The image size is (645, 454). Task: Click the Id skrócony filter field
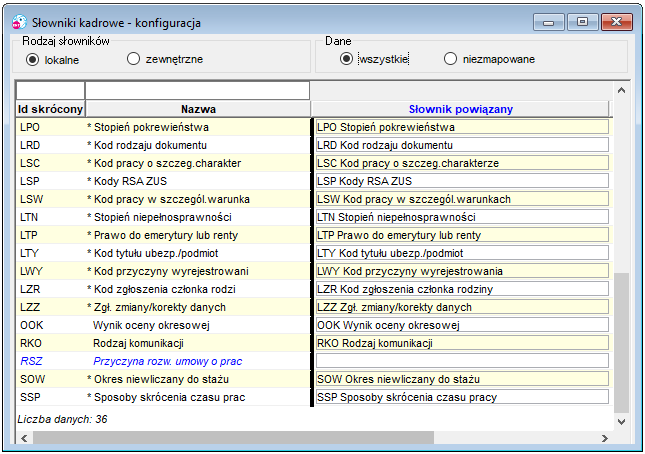50,90
